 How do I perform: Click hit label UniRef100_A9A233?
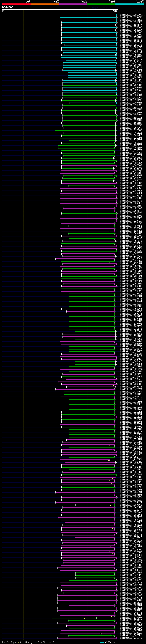coord(131,251)
